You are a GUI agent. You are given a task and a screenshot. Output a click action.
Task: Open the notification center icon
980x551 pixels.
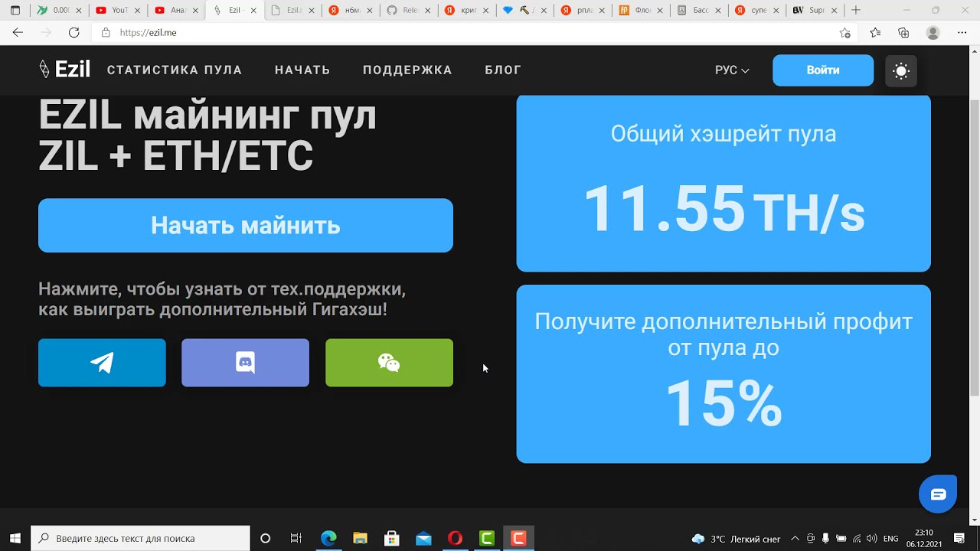coord(959,539)
